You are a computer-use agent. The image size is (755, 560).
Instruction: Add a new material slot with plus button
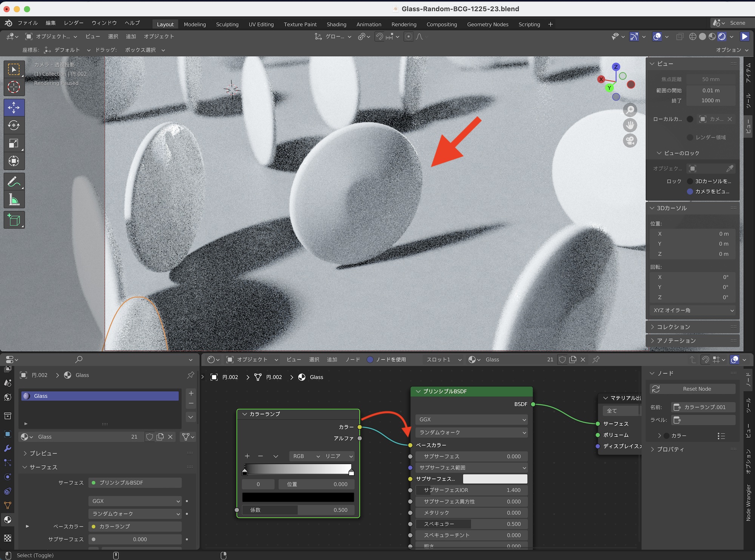191,393
